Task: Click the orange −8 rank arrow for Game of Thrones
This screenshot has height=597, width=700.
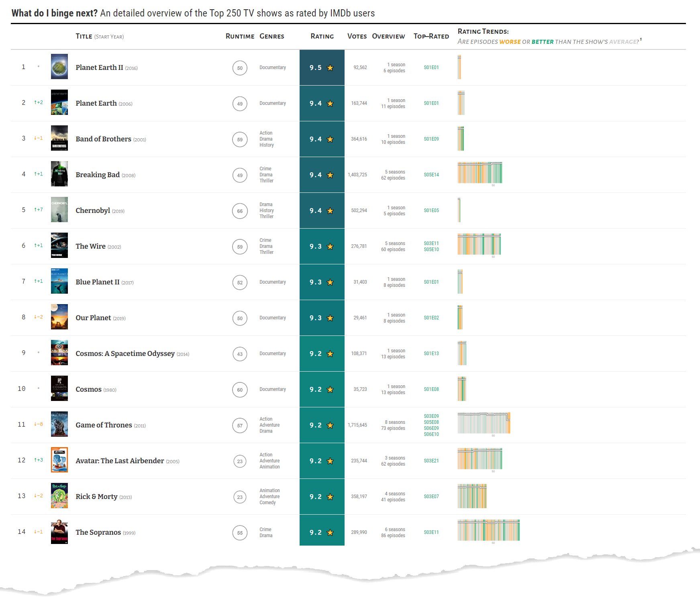Action: [38, 425]
